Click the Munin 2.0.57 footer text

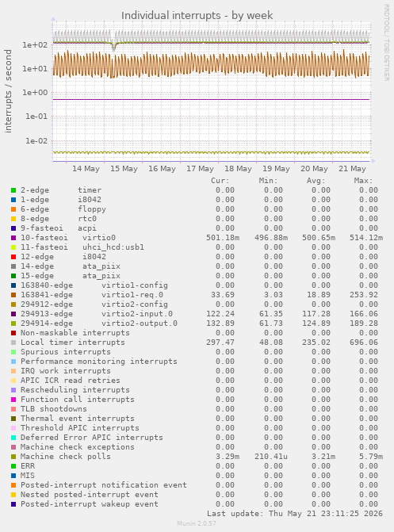(197, 523)
